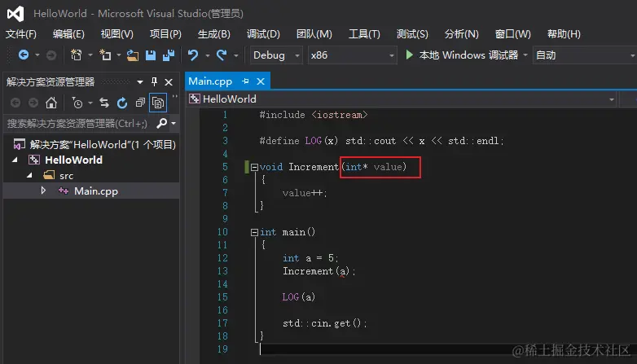Start the local Windows debugger (green play)
The width and height of the screenshot is (637, 364).
(410, 55)
